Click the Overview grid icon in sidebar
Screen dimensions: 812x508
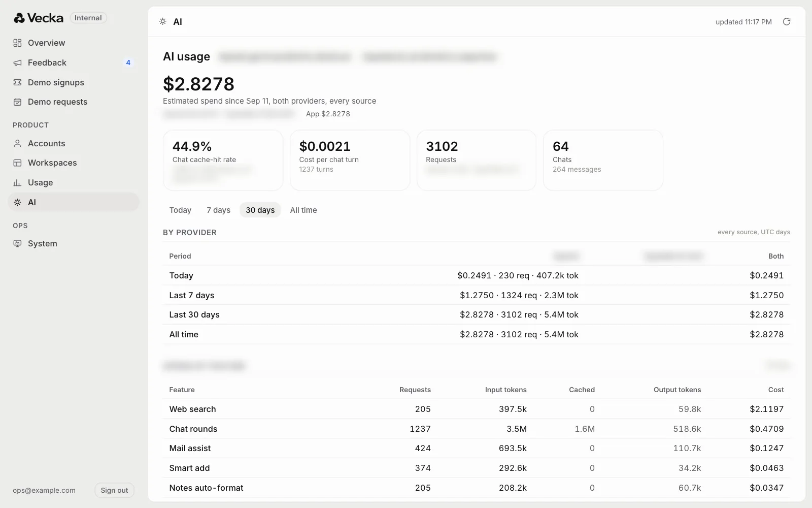17,43
